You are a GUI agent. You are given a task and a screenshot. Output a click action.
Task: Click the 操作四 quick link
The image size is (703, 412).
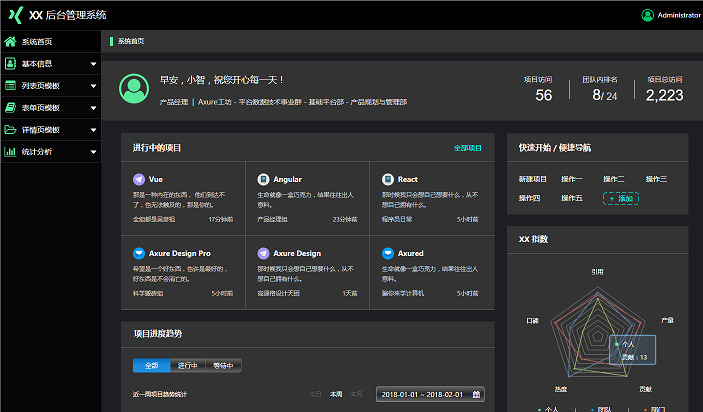tap(529, 198)
